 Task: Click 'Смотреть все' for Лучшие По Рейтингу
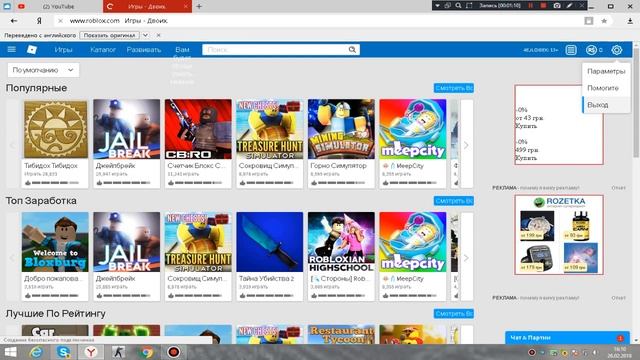453,313
